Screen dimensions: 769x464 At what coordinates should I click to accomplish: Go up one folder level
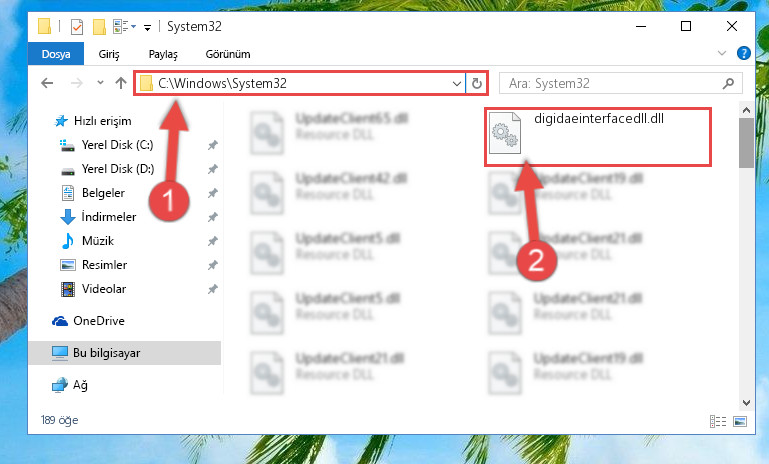(121, 83)
